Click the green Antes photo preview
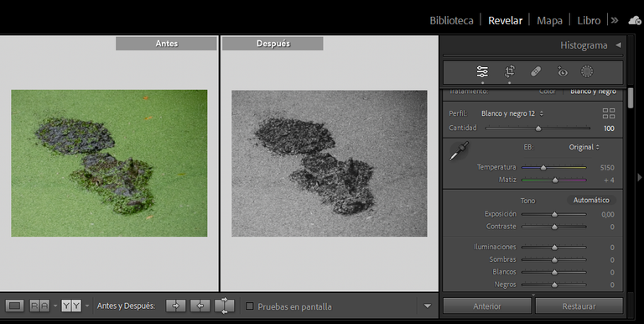The width and height of the screenshot is (644, 324). tap(109, 163)
